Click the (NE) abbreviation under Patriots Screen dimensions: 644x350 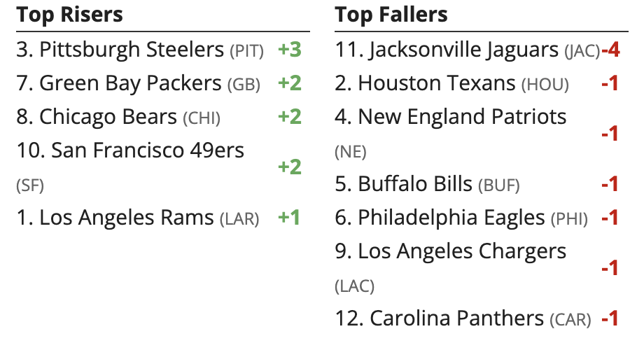(350, 152)
